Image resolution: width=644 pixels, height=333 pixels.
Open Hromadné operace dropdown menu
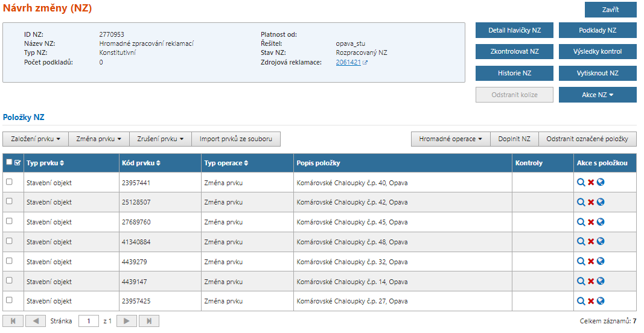click(x=450, y=139)
